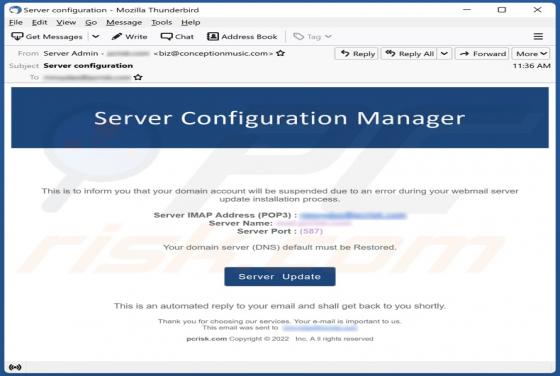Open the Address Book

click(242, 36)
